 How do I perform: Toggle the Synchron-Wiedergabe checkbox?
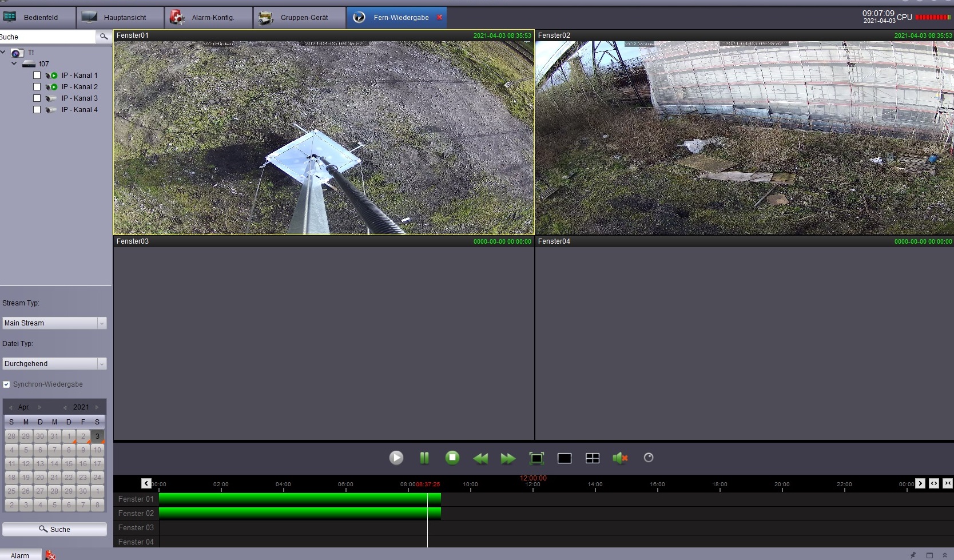[x=6, y=384]
